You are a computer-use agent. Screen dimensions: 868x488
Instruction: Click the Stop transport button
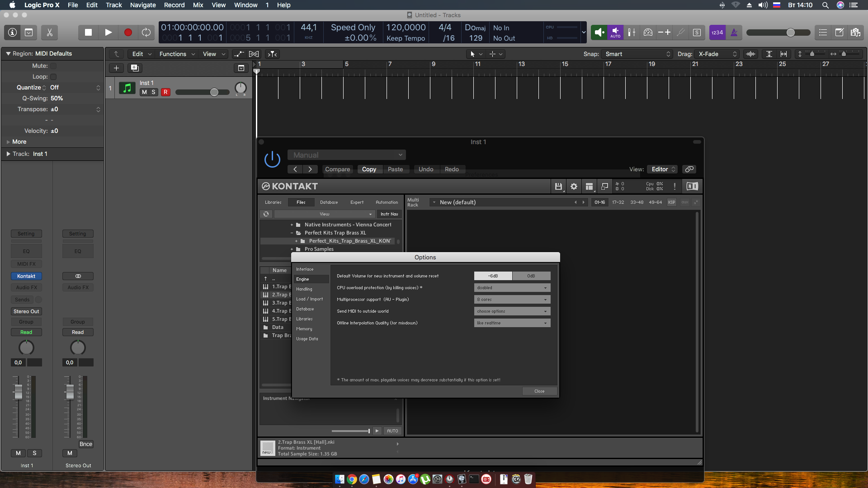[88, 33]
